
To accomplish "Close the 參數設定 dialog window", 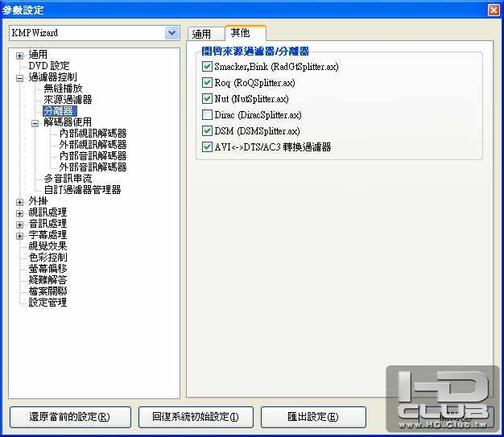I will [x=494, y=10].
